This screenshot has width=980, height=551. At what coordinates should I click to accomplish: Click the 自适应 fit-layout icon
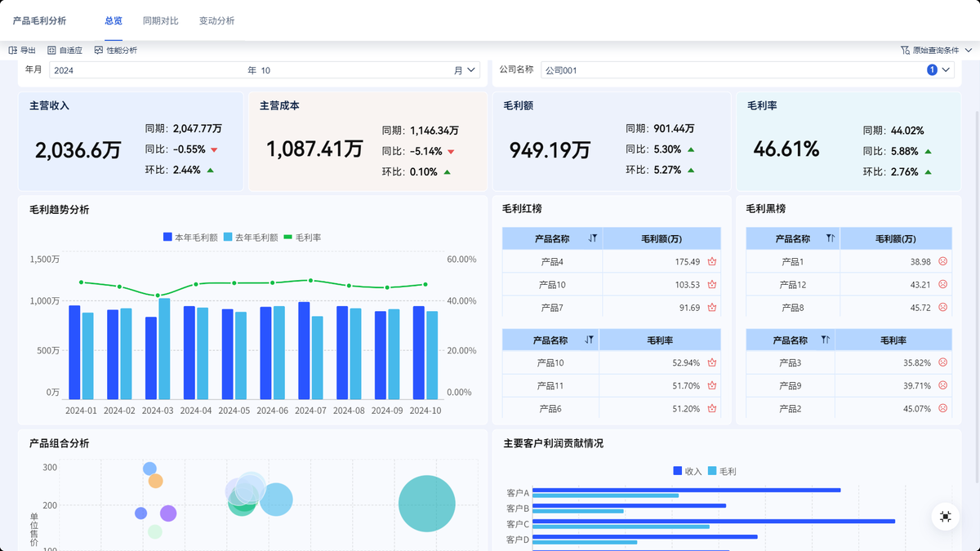point(52,51)
